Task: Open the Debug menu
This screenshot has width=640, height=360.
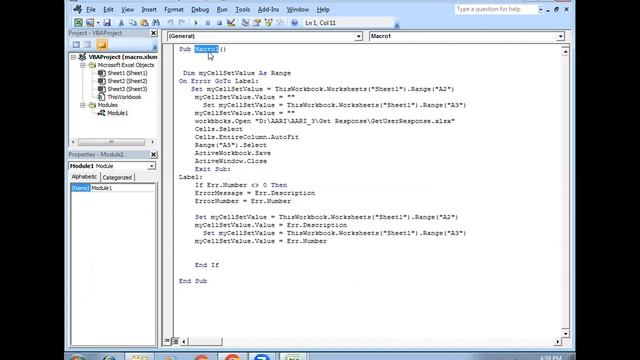Action: pos(200,9)
